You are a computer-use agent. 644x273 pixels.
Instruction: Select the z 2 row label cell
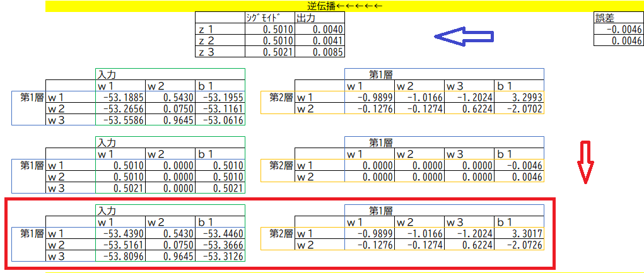click(x=220, y=40)
